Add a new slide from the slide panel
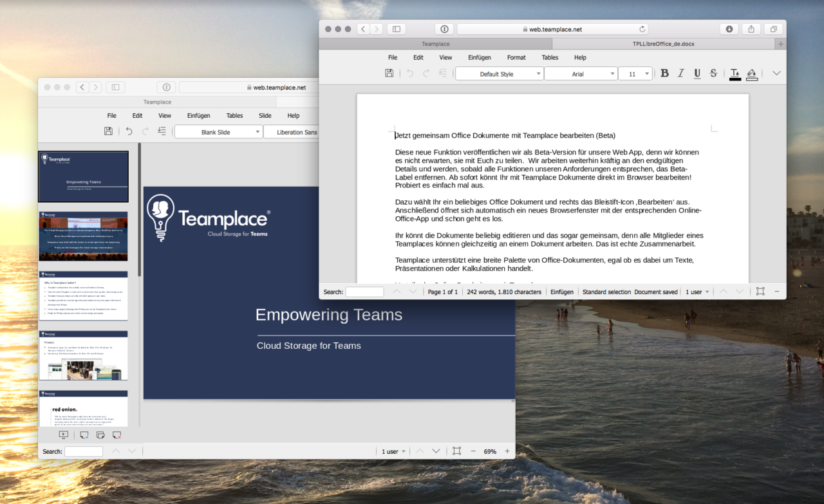Viewport: 824px width, 504px height. coord(84,435)
